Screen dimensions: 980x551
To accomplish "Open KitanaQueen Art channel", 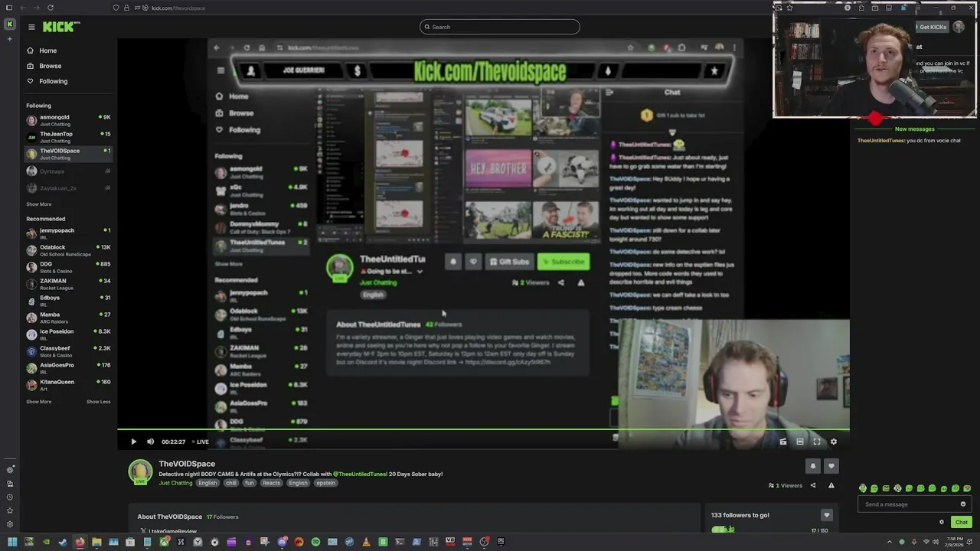I will tap(67, 385).
